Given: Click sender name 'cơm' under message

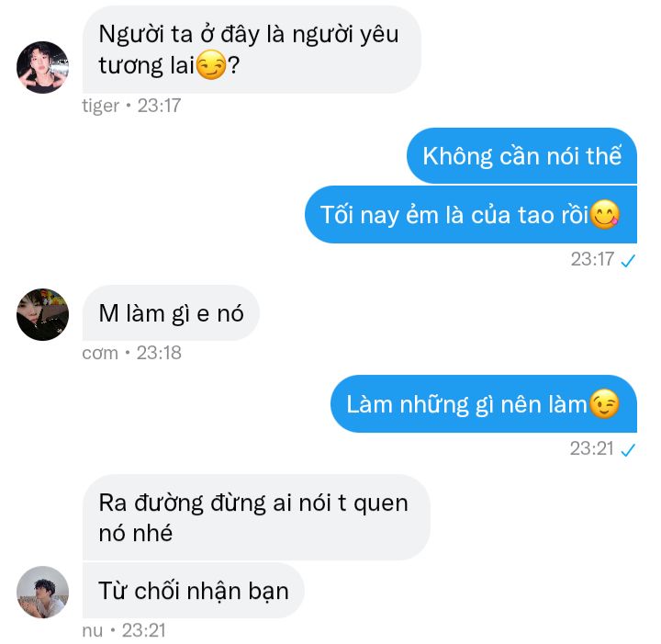Looking at the screenshot, I should coord(100,354).
